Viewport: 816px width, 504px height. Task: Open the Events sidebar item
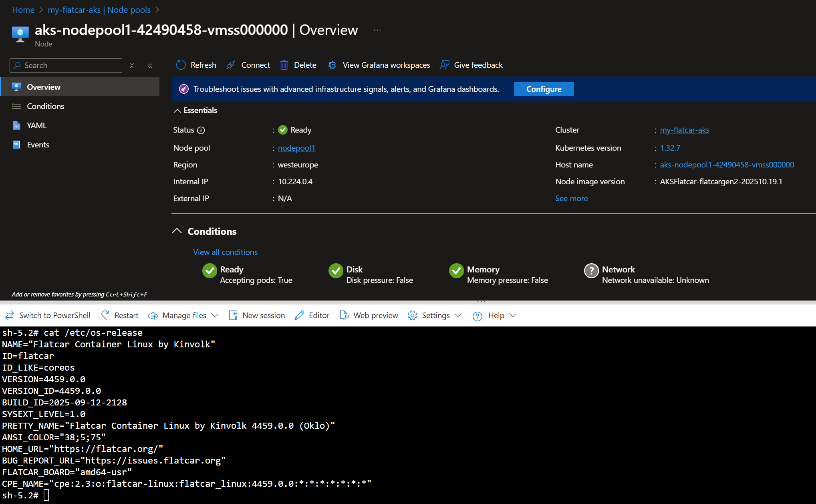click(38, 145)
